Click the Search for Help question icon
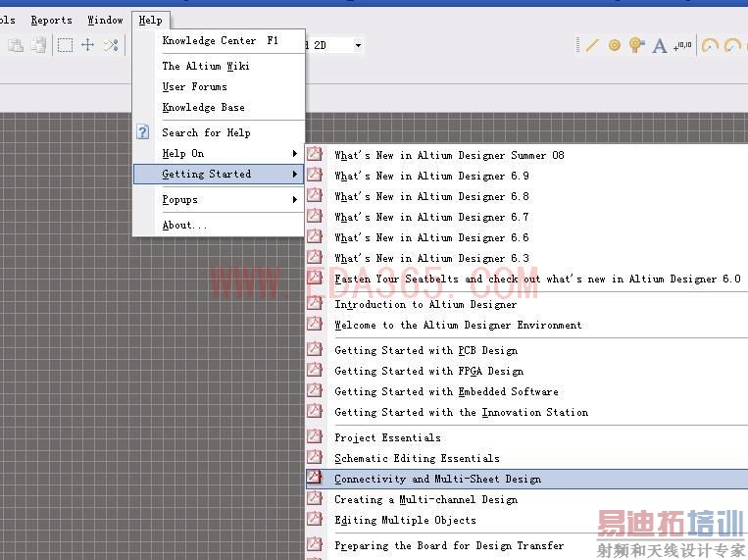748x560 pixels. [x=142, y=131]
